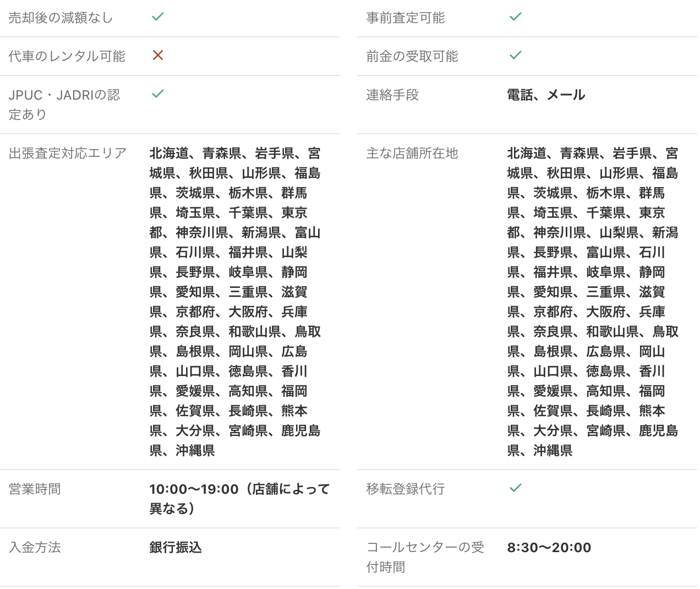Image resolution: width=700 pixels, height=589 pixels.
Task: Click the call center hours 8:30〜20:00
Action: click(x=549, y=548)
